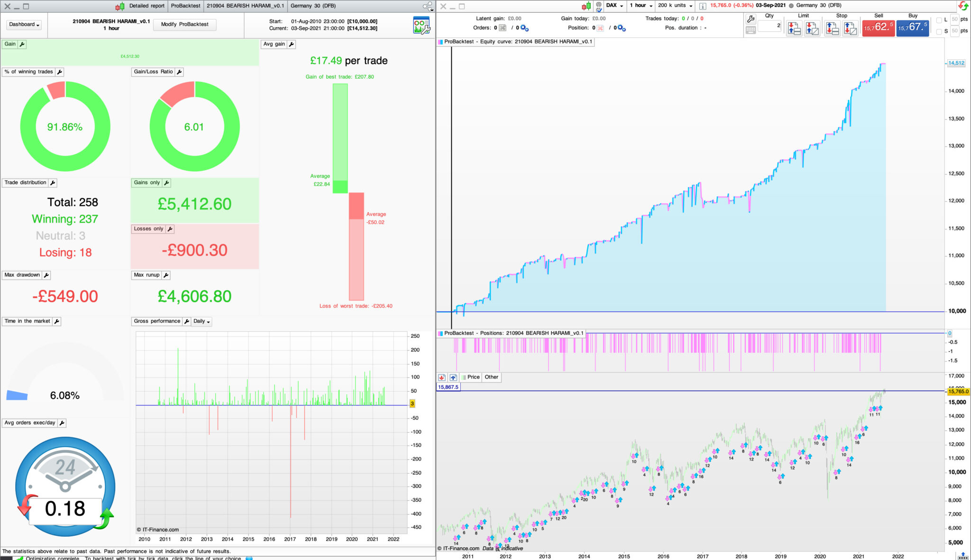Enable the S points checkbox
Screen dimensions: 971x560
[939, 31]
